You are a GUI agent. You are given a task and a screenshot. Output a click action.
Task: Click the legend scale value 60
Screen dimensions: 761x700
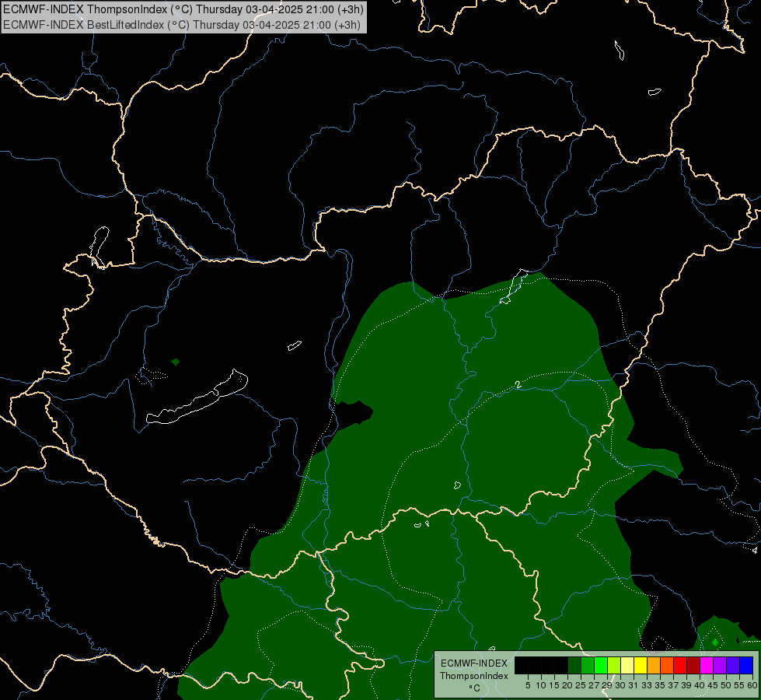click(x=752, y=685)
